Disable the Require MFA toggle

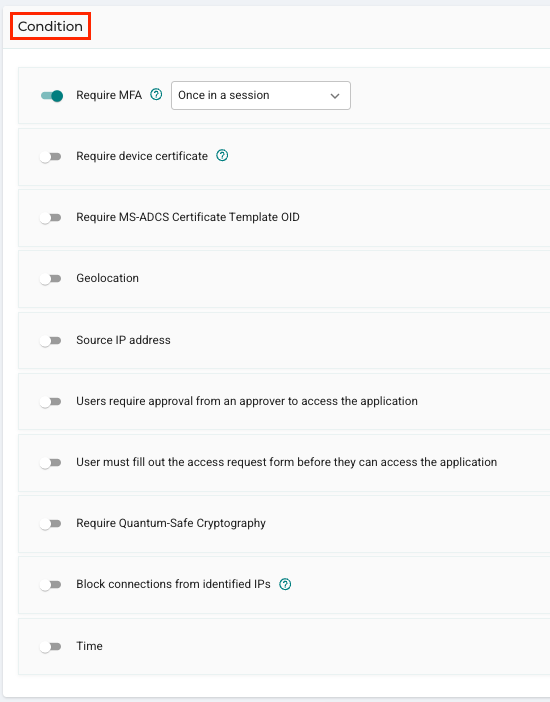pyautogui.click(x=52, y=95)
